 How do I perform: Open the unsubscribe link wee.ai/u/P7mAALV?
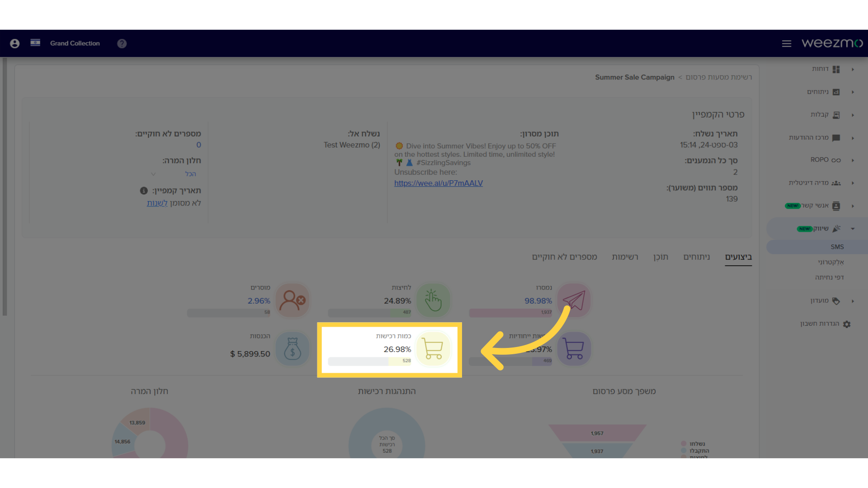coord(439,183)
